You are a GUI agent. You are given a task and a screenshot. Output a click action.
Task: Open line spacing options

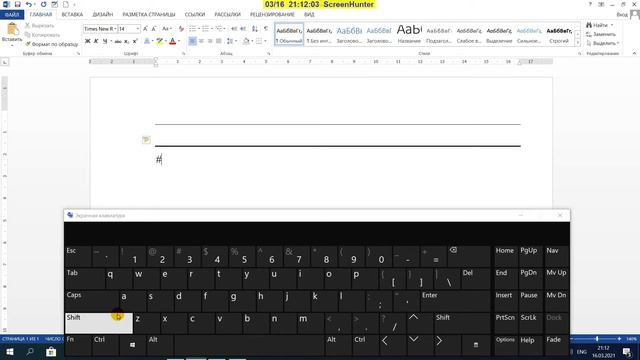tap(230, 41)
